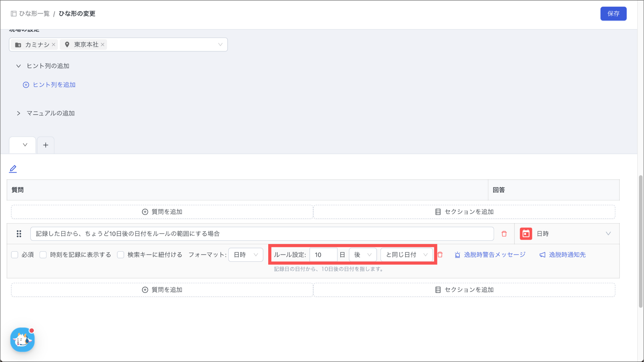644x362 pixels.
Task: Open the と同じ日付 dropdown
Action: click(x=406, y=255)
